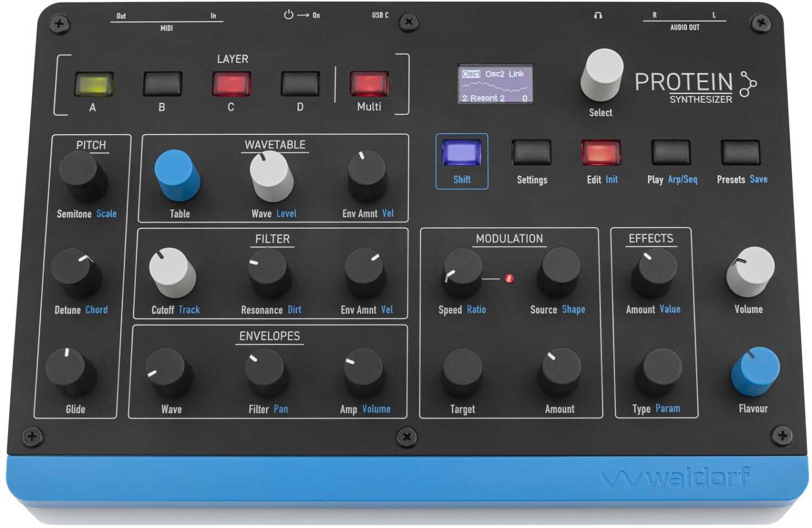This screenshot has width=812, height=528.
Task: Click the white Volume knob
Action: pos(750,271)
